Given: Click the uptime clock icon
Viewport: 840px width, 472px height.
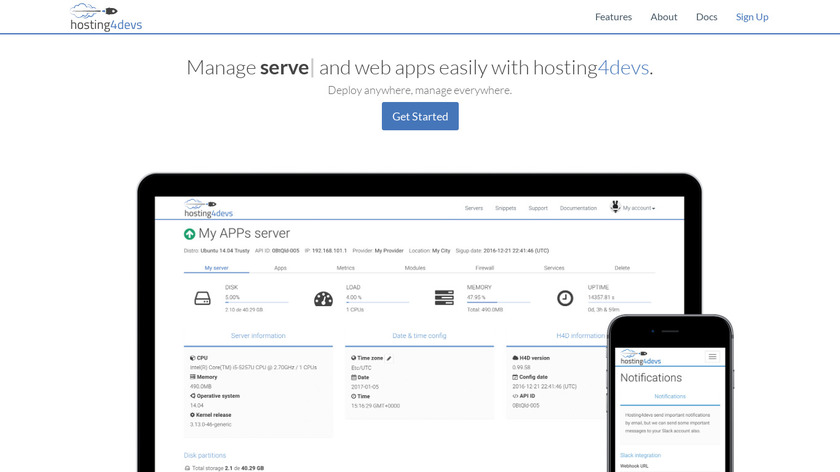Looking at the screenshot, I should click(x=565, y=298).
